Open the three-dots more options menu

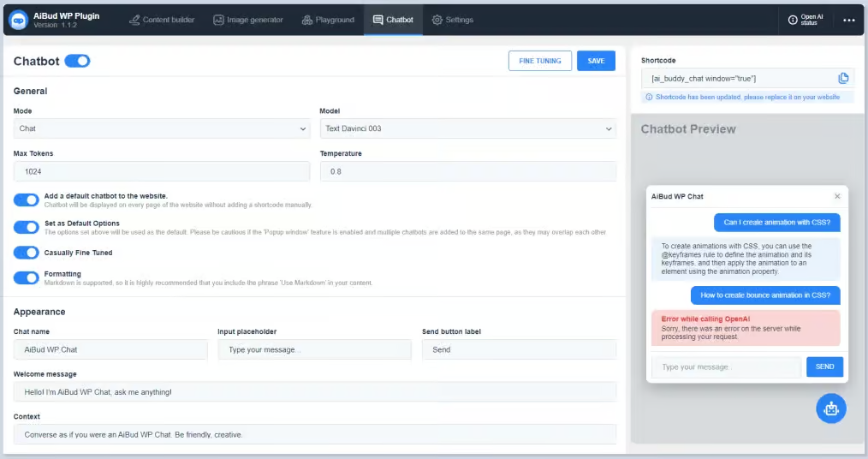pyautogui.click(x=848, y=20)
